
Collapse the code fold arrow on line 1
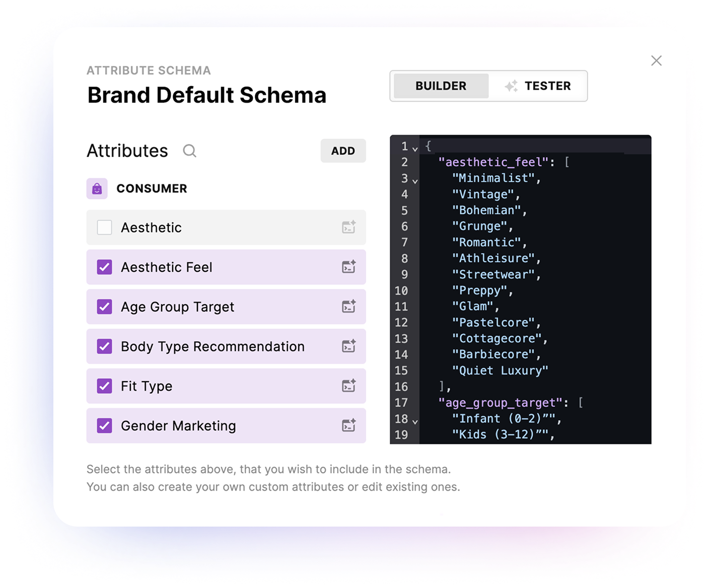click(x=415, y=149)
